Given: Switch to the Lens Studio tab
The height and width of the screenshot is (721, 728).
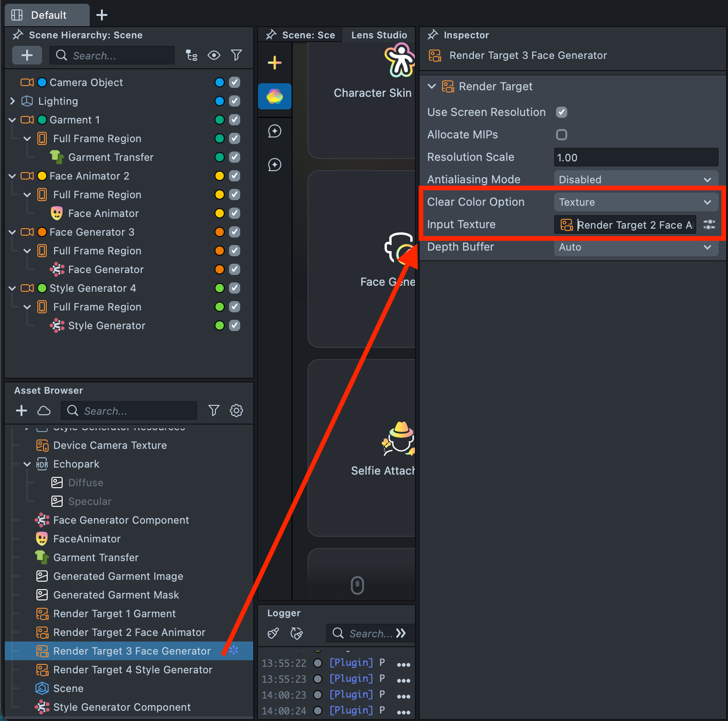Looking at the screenshot, I should point(379,35).
